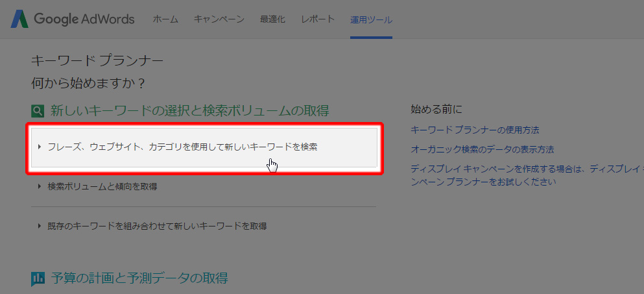This screenshot has height=294, width=644.
Task: Expand フレーズ、ウェブサイト、カテゴリを使用して新しいキーワードを検索
Action: [x=204, y=147]
